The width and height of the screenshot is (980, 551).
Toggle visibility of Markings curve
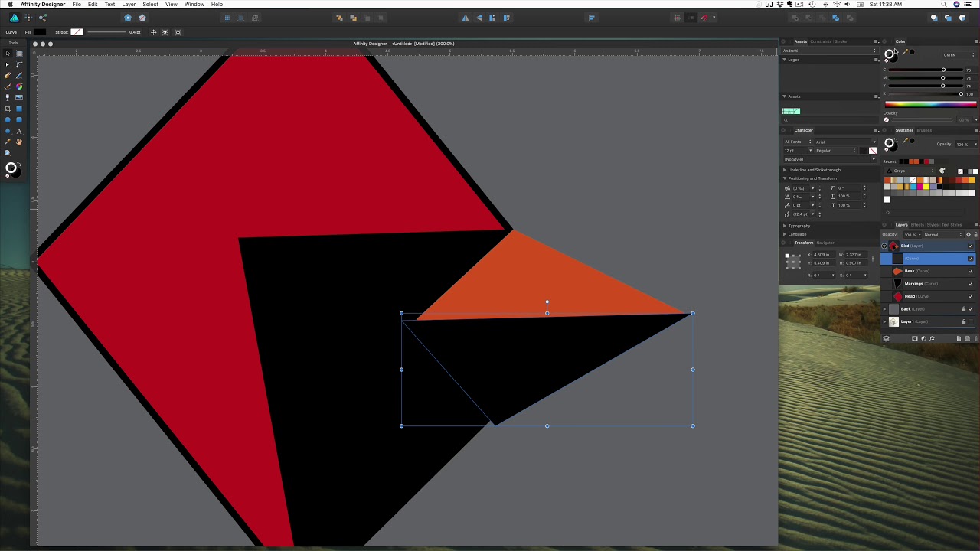point(971,284)
